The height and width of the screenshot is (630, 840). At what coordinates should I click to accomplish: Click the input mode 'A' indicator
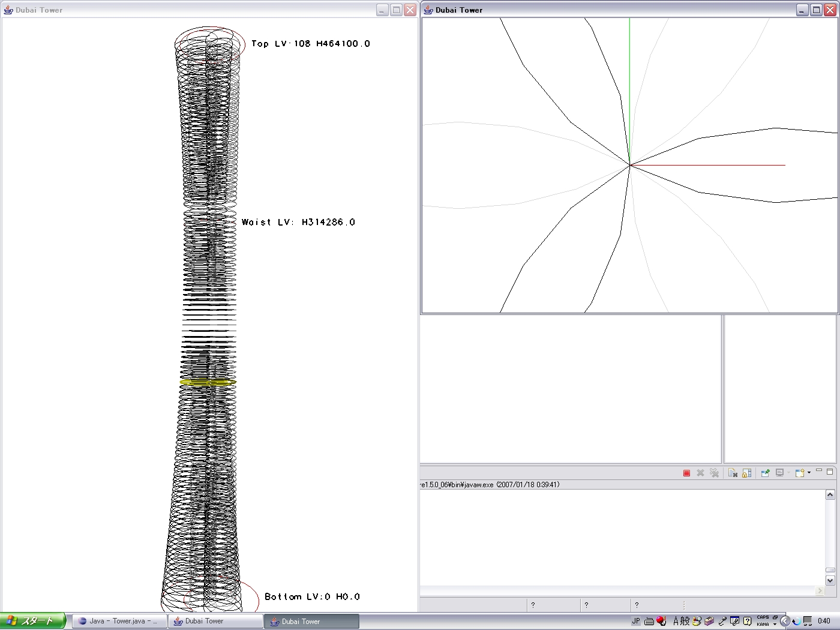tap(676, 621)
